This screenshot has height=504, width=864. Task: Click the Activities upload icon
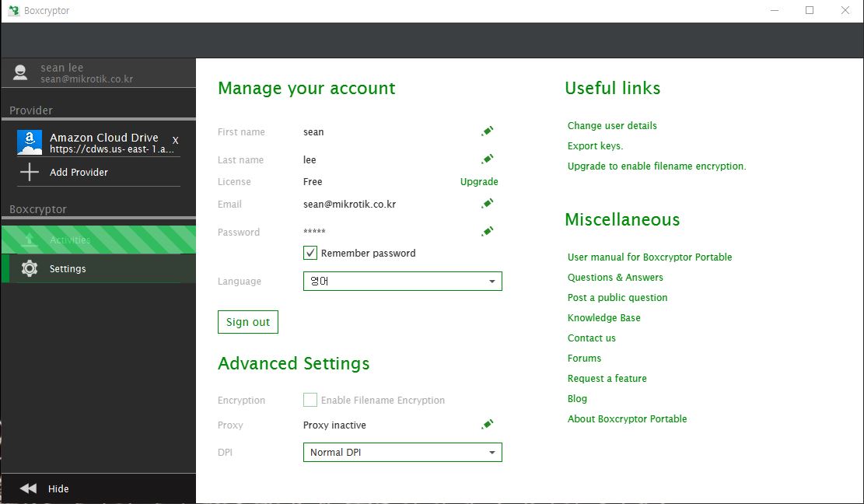30,240
